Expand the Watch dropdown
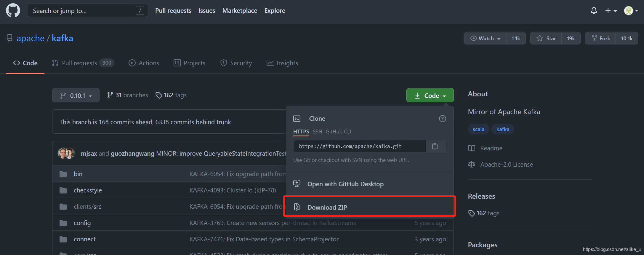The image size is (644, 255). tap(485, 39)
